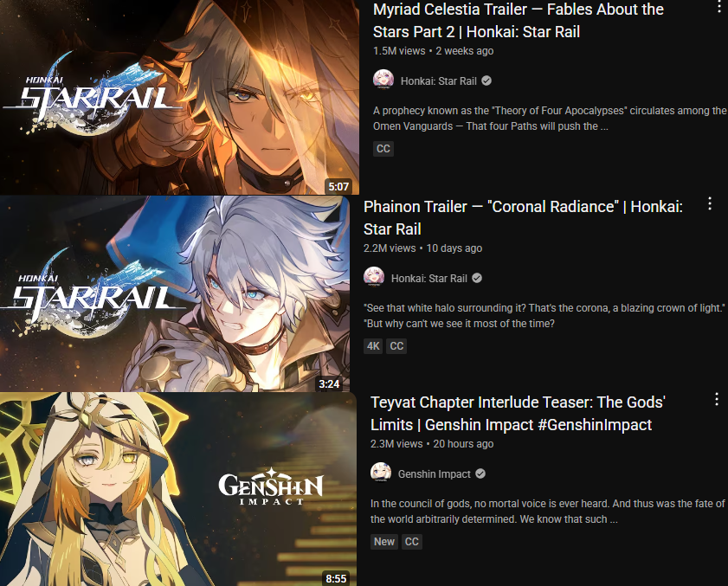Click the New badge on Teyvat Teaser
This screenshot has width=728, height=586.
[384, 542]
